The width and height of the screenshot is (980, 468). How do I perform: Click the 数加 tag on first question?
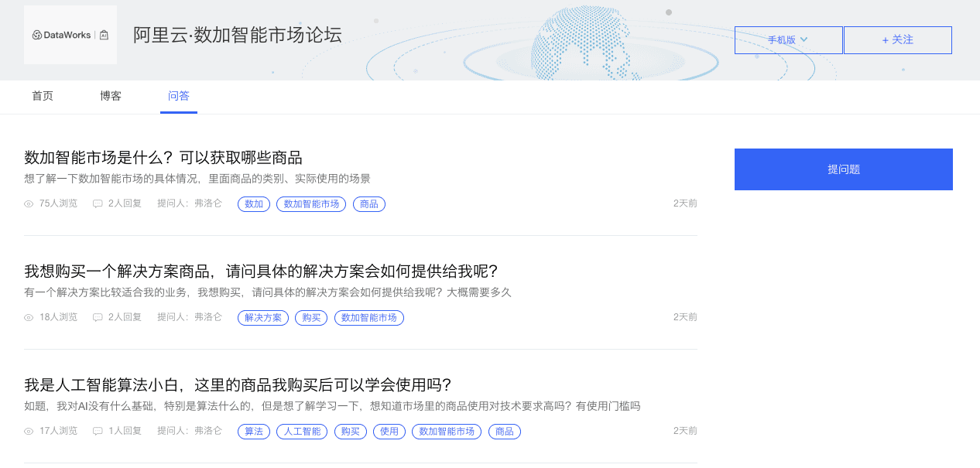[x=254, y=204]
